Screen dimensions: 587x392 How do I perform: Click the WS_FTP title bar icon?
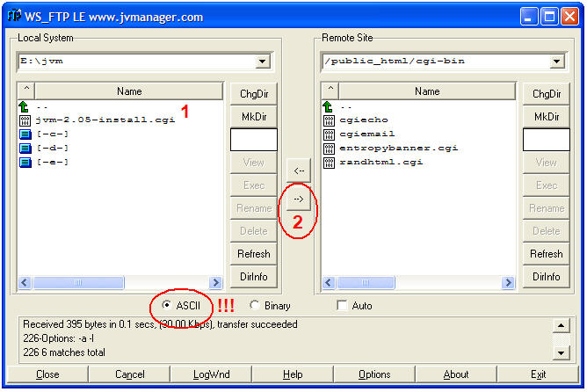point(14,16)
